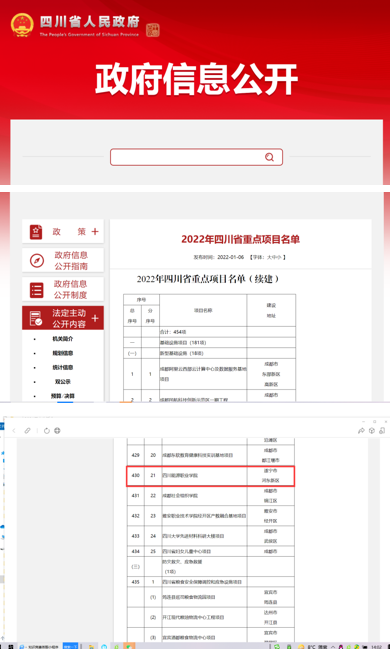The height and width of the screenshot is (649, 390).
Task: Click the compass icon for 政府信息公开指南
Action: click(x=37, y=261)
